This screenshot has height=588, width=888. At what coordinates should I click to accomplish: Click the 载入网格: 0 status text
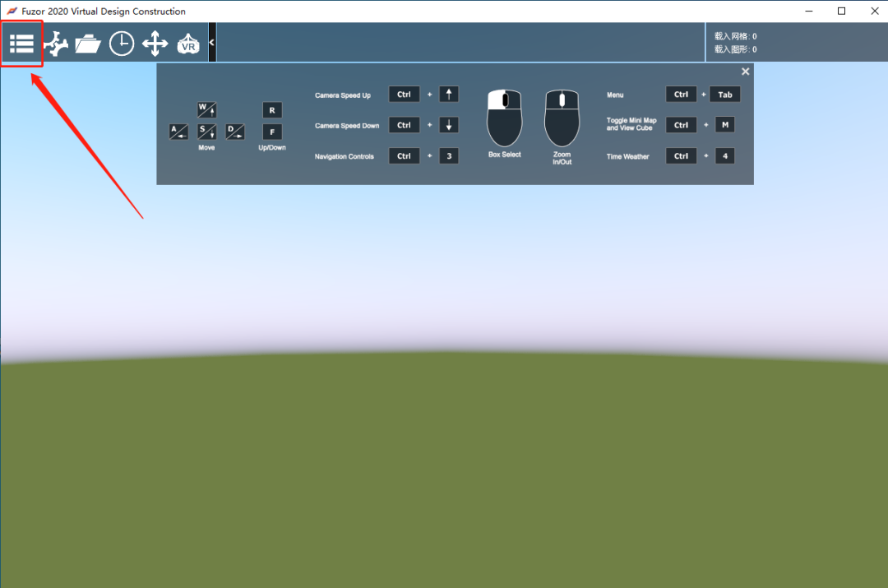[x=736, y=35]
